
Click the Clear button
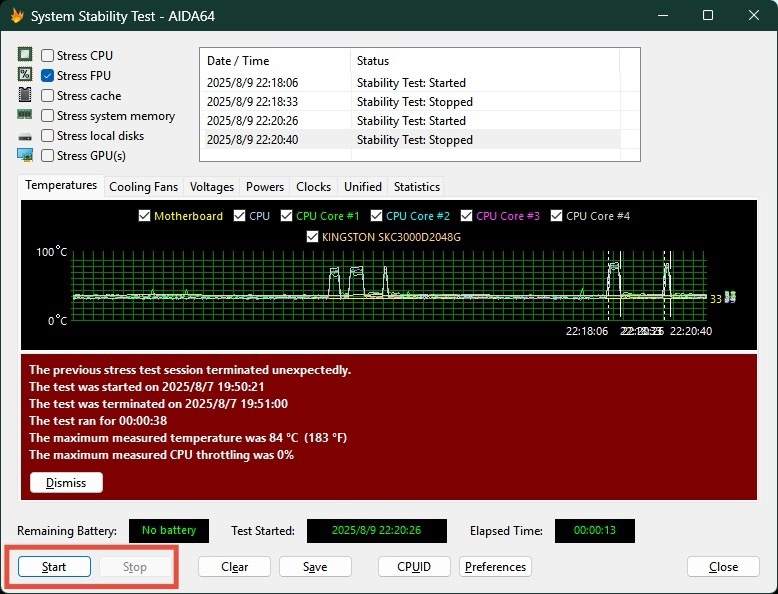click(x=234, y=567)
